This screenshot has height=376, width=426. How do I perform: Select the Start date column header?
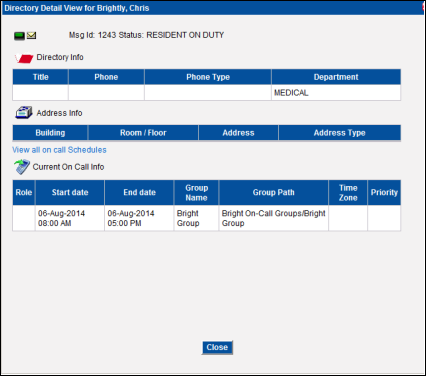click(70, 193)
